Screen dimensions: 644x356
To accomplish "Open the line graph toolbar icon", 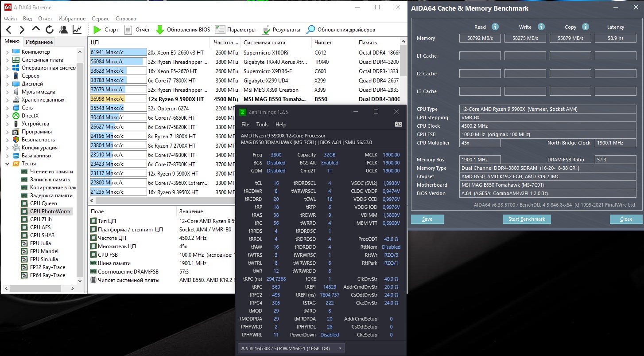I will point(77,30).
